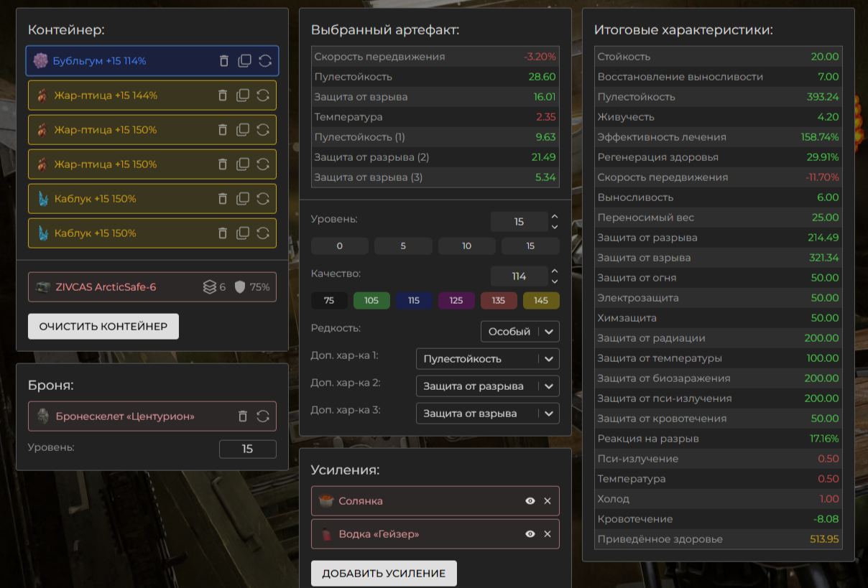Viewport: 868px width, 588px height.
Task: Select the black 75 quality swatch
Action: tap(329, 301)
